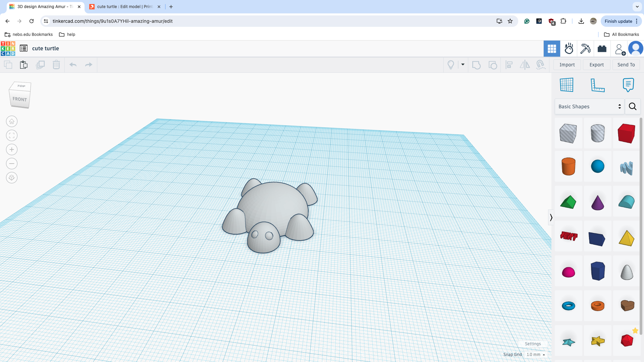Toggle perspective orthographic view cube icon
This screenshot has width=644, height=362.
point(12,178)
